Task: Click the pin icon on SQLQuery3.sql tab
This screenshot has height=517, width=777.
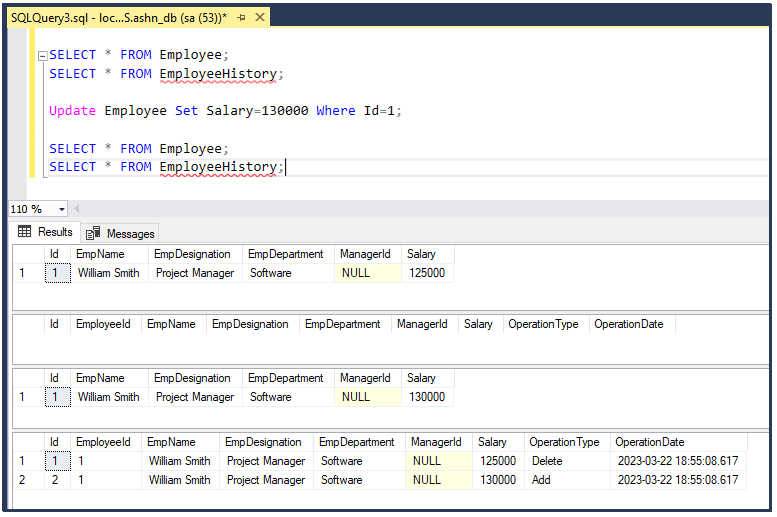Action: [241, 18]
